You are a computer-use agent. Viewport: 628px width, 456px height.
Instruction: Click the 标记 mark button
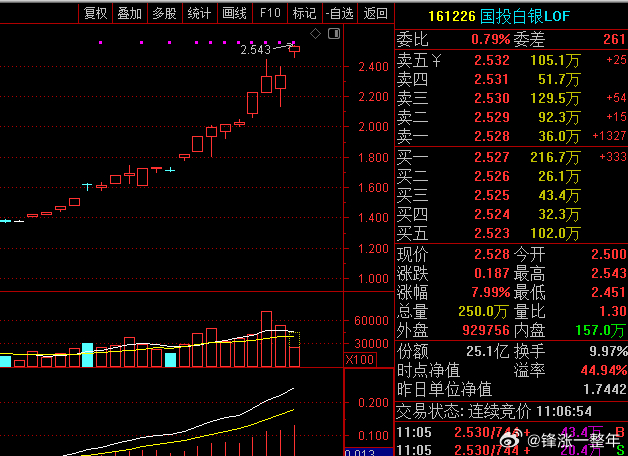coord(304,13)
